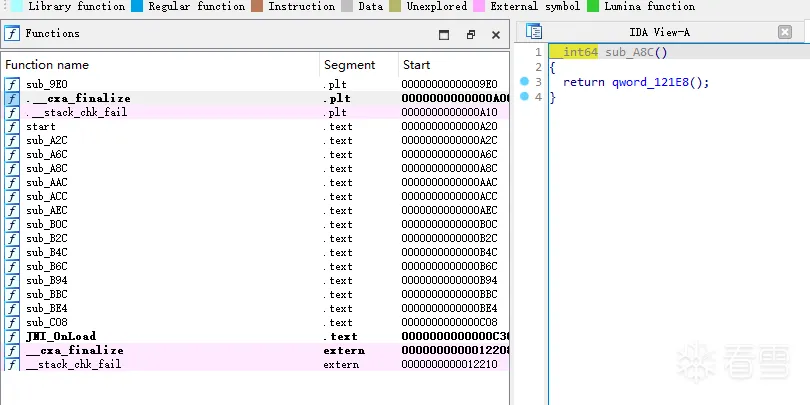Click the function icon beside JNI_OnLoad
Viewport: 810px width, 405px height.
(12, 336)
